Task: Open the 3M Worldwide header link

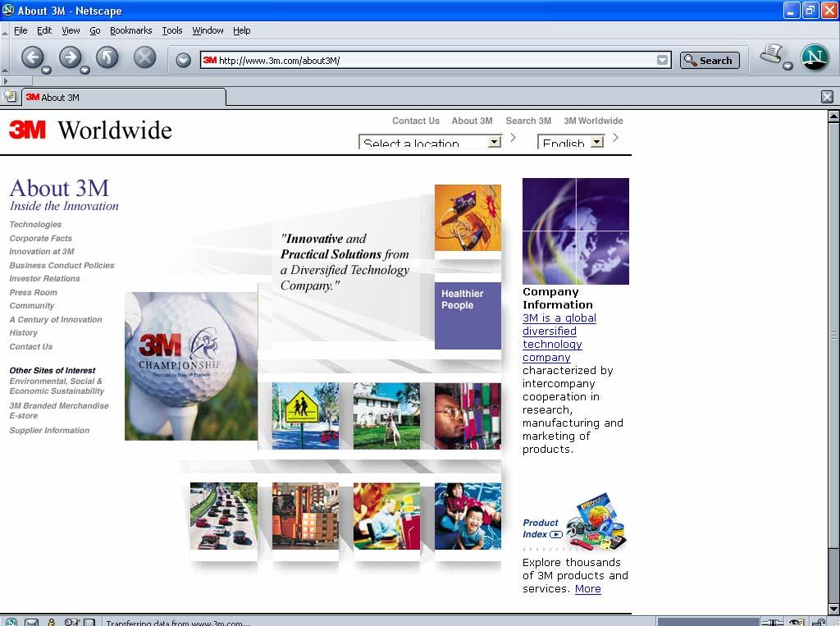Action: pyautogui.click(x=593, y=121)
